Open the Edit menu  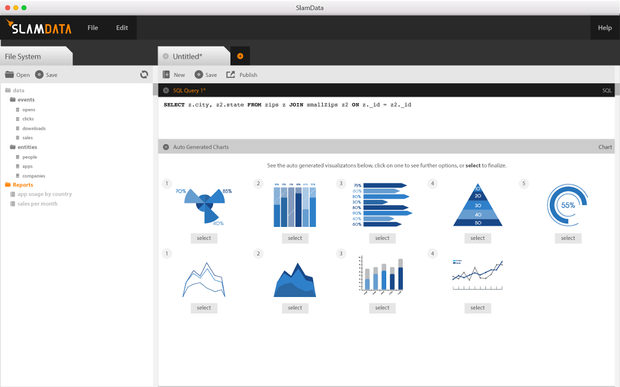click(x=122, y=28)
